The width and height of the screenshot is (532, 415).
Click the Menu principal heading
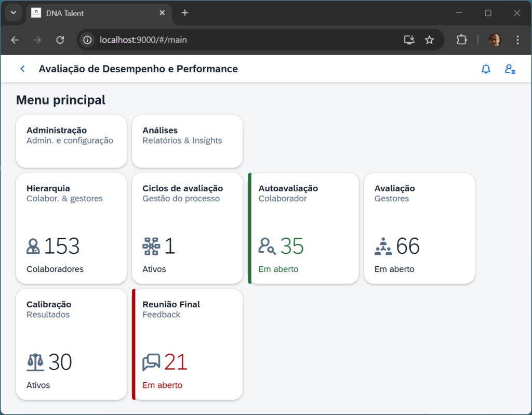61,100
